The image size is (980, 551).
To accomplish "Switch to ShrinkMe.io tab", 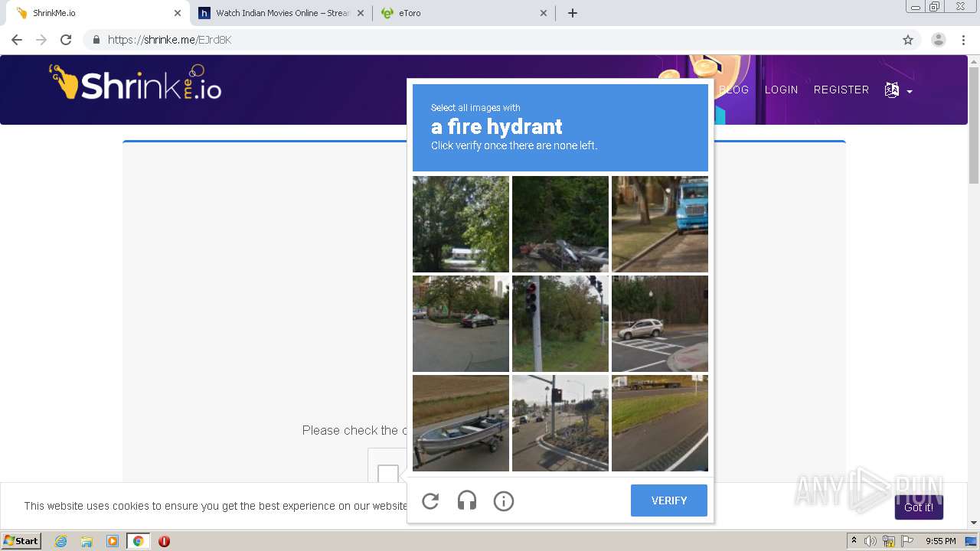I will [96, 13].
